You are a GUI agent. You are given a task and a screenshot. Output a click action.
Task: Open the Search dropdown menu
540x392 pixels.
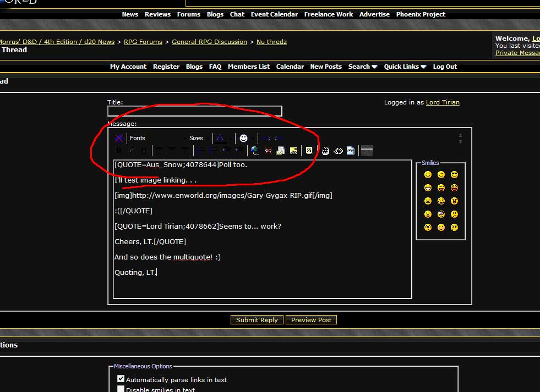[x=362, y=67]
